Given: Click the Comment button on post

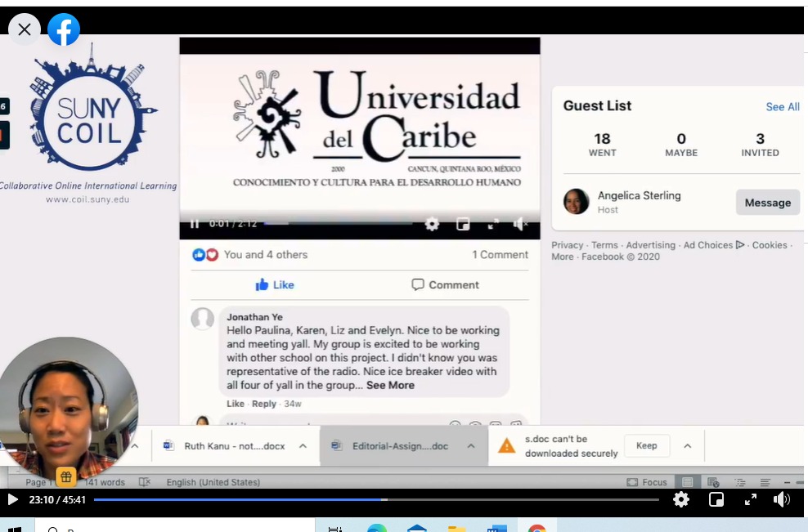Looking at the screenshot, I should pyautogui.click(x=445, y=284).
